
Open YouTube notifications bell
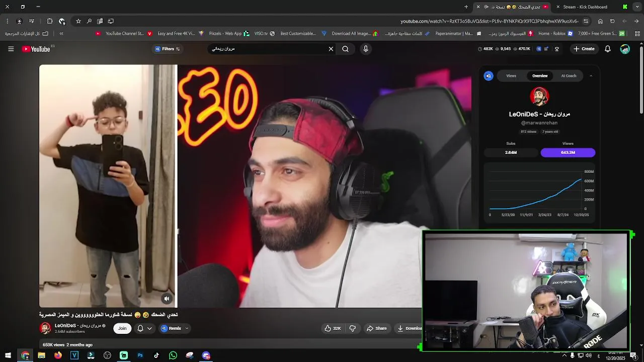coord(608,49)
